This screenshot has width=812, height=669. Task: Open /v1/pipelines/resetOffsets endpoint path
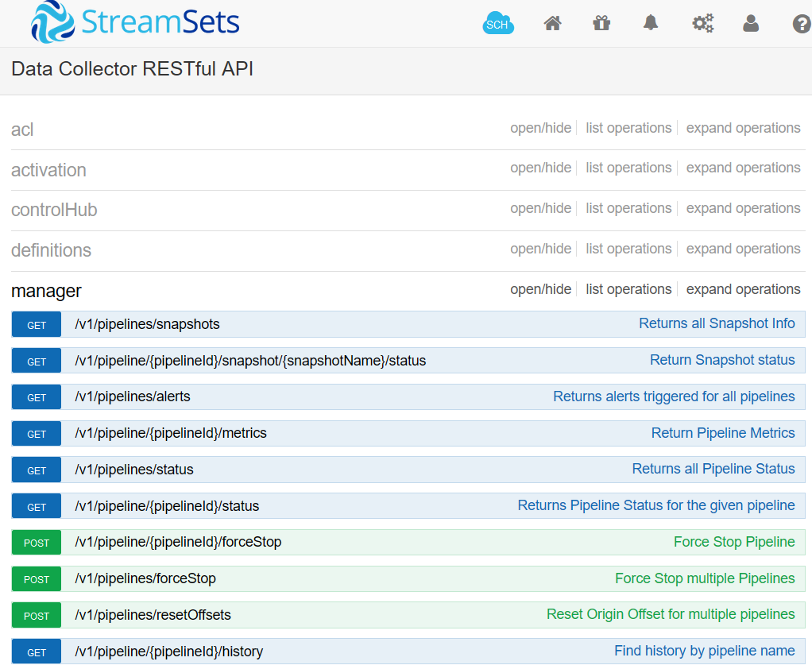click(153, 615)
